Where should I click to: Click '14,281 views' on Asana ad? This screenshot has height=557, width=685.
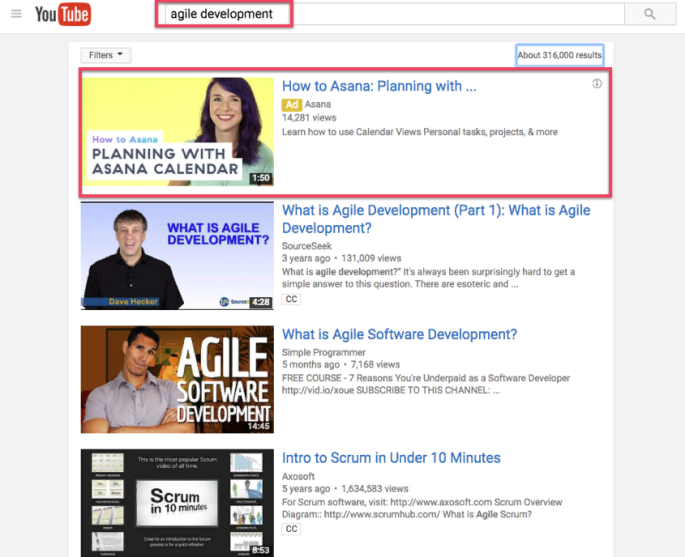309,118
